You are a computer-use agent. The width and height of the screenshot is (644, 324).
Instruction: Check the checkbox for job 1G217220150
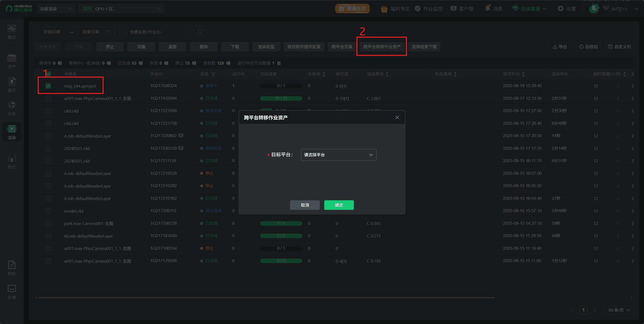[x=48, y=148]
